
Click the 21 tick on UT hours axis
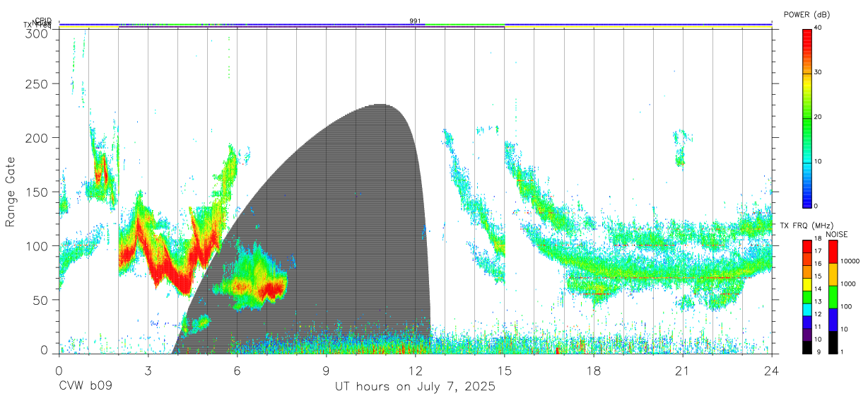click(682, 370)
